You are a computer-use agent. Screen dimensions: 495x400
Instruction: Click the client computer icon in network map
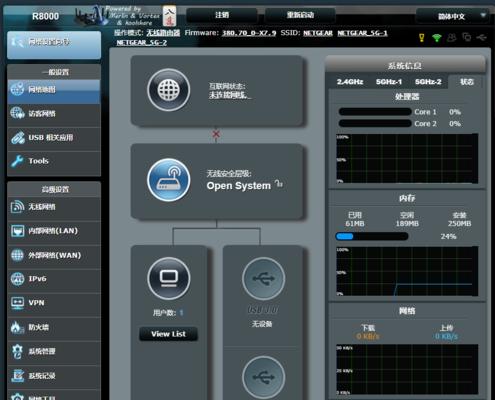pyautogui.click(x=169, y=278)
